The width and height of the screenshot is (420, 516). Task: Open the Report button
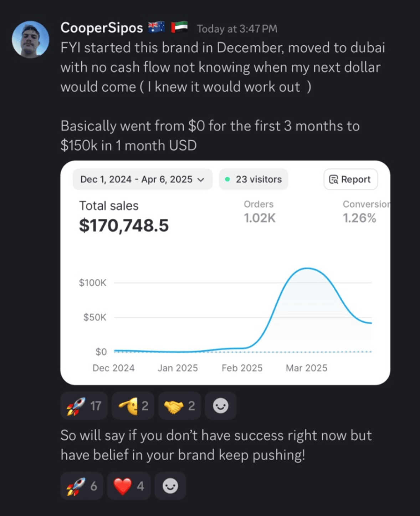350,179
